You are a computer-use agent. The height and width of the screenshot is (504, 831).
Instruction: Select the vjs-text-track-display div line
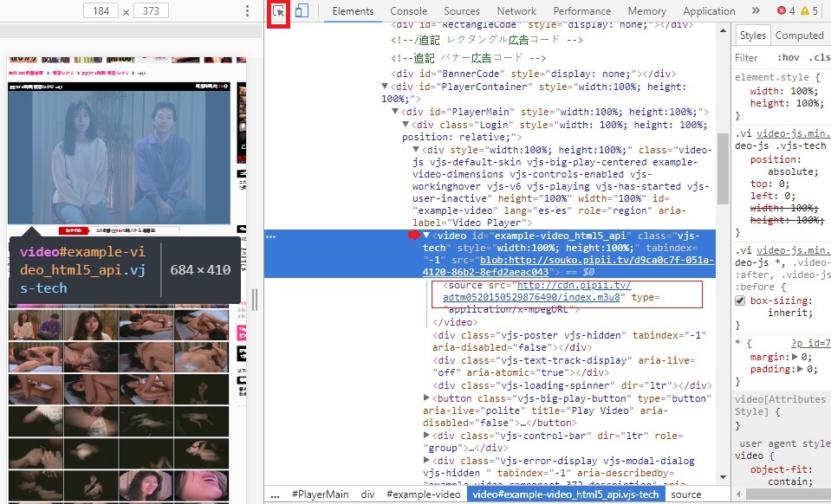(x=563, y=366)
